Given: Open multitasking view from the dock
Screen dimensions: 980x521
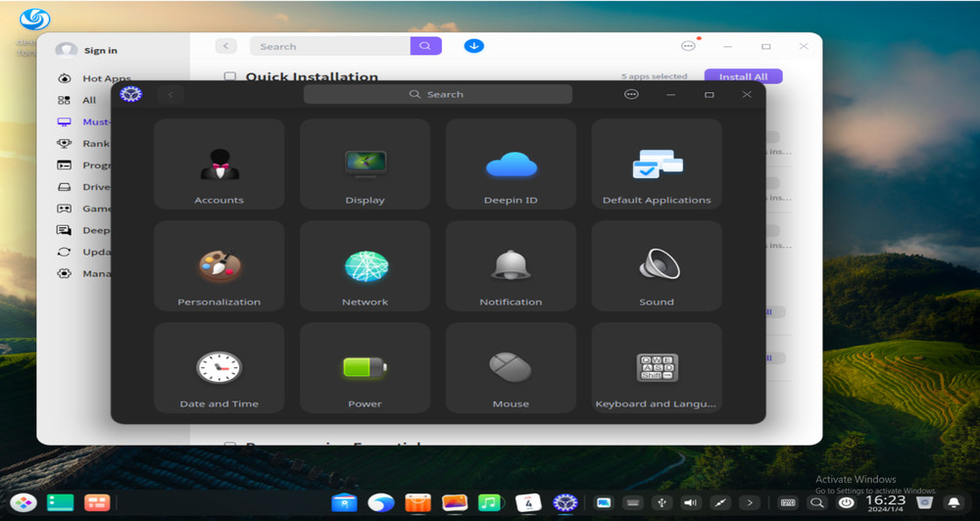Looking at the screenshot, I should [x=97, y=503].
